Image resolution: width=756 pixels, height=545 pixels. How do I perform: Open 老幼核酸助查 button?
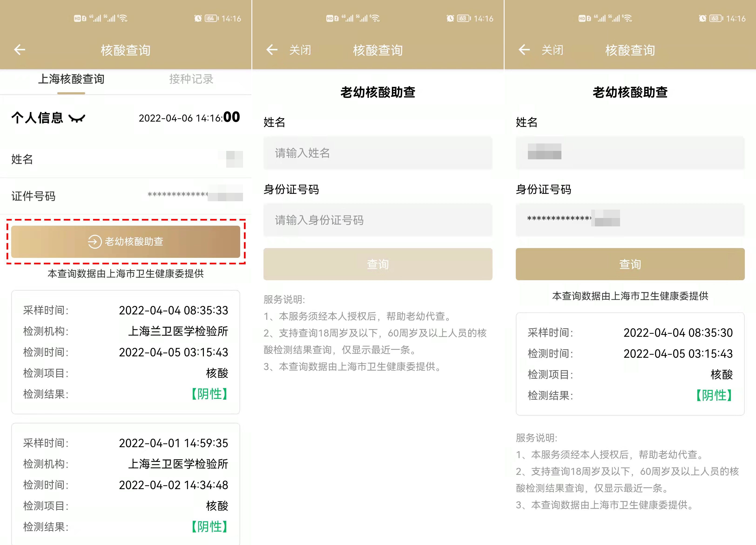[126, 242]
